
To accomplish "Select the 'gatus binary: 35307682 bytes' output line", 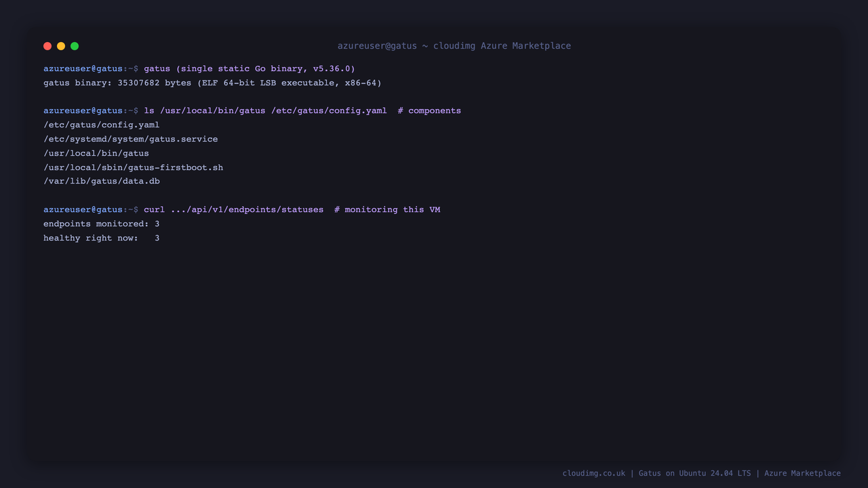I will pyautogui.click(x=212, y=83).
